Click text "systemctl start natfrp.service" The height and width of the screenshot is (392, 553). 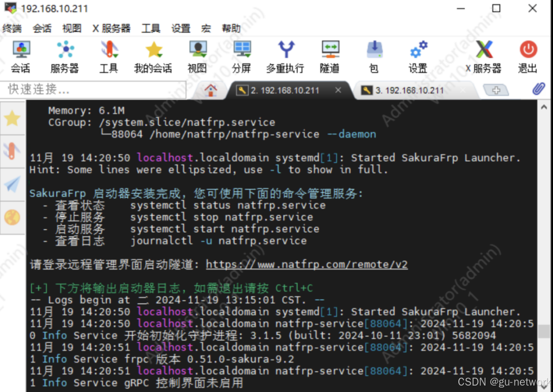225,229
